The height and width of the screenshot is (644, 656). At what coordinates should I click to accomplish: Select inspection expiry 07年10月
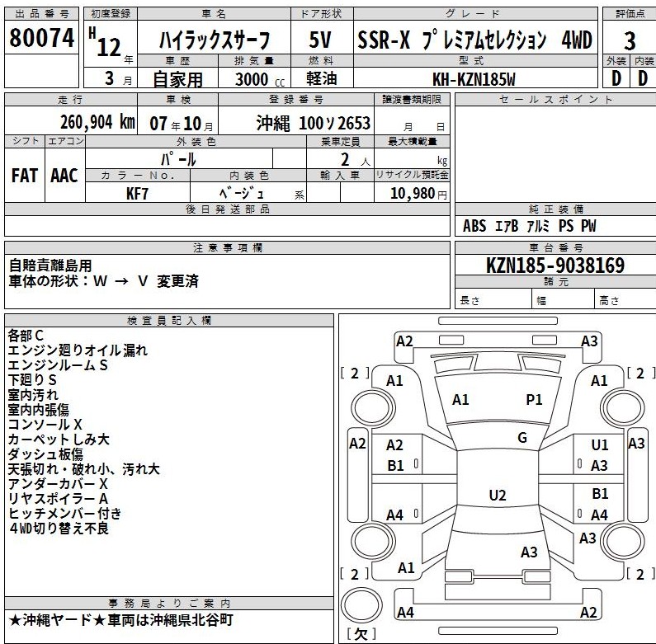tap(182, 124)
